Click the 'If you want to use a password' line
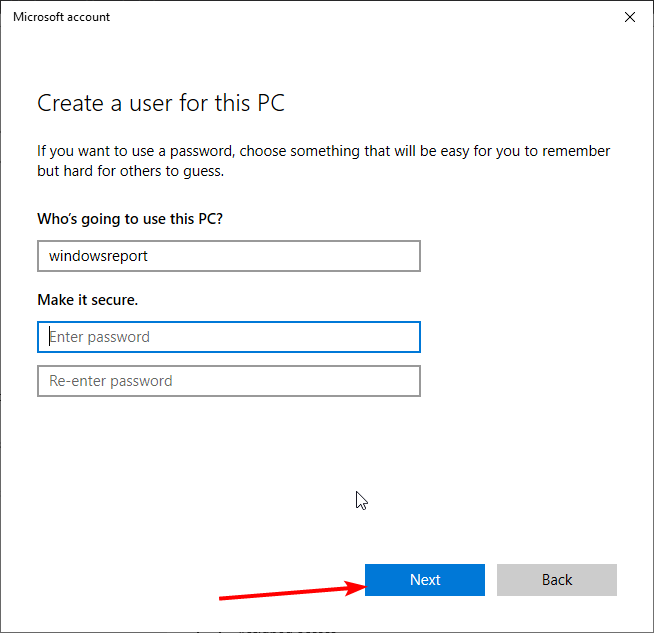654x633 pixels. tap(323, 152)
